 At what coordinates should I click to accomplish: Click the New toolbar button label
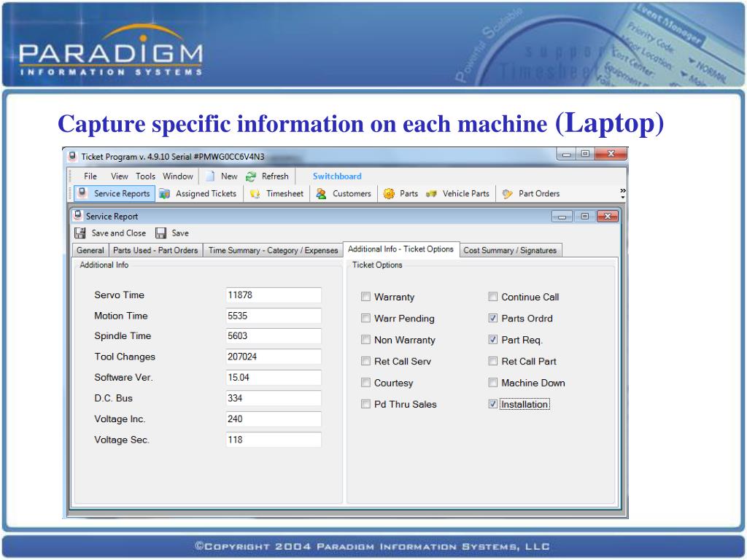(x=229, y=176)
